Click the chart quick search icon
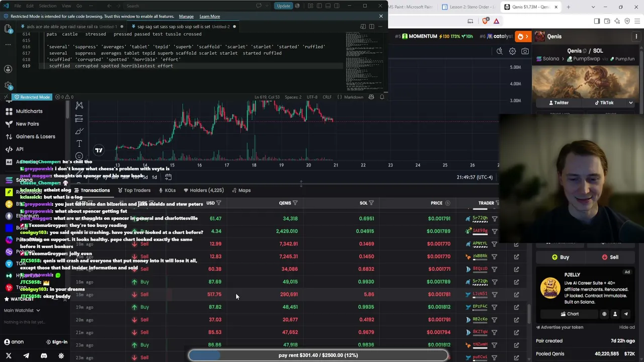 pos(499,51)
